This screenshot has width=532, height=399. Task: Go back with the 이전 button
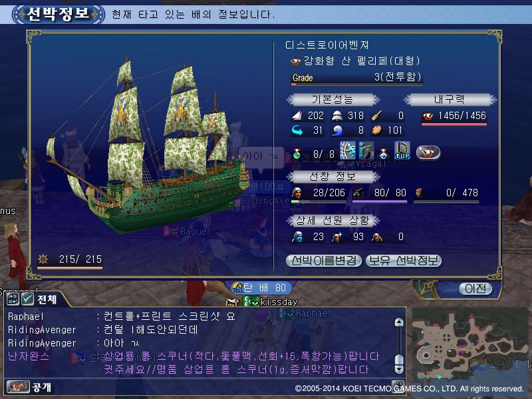[x=475, y=289]
